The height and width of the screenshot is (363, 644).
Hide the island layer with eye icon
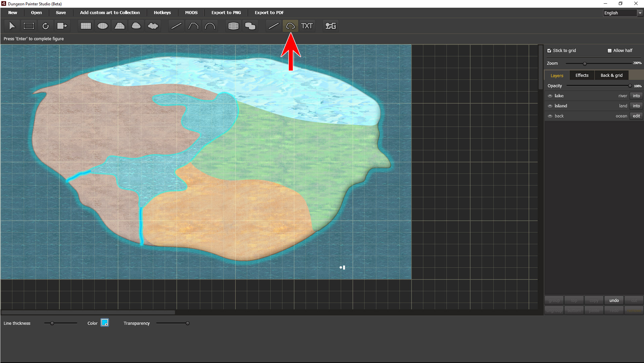[550, 106]
